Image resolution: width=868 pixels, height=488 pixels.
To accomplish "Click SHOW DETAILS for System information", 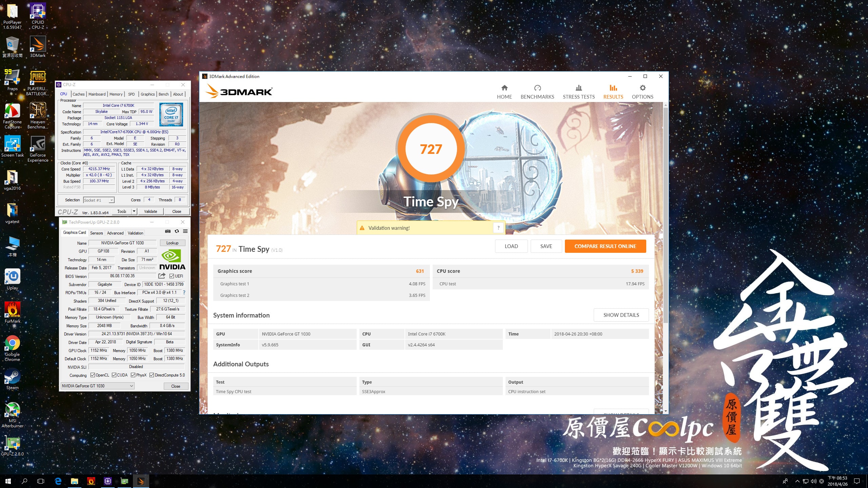I will 621,315.
